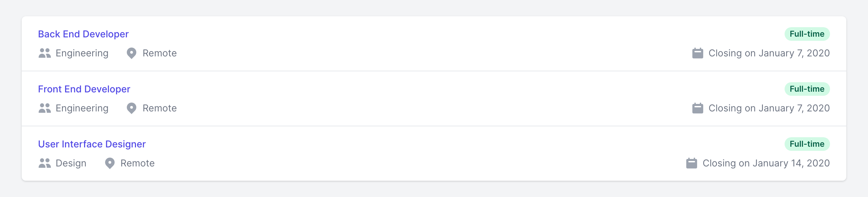This screenshot has width=868, height=197.
Task: Click the people icon in Front End Developer row
Action: point(44,108)
